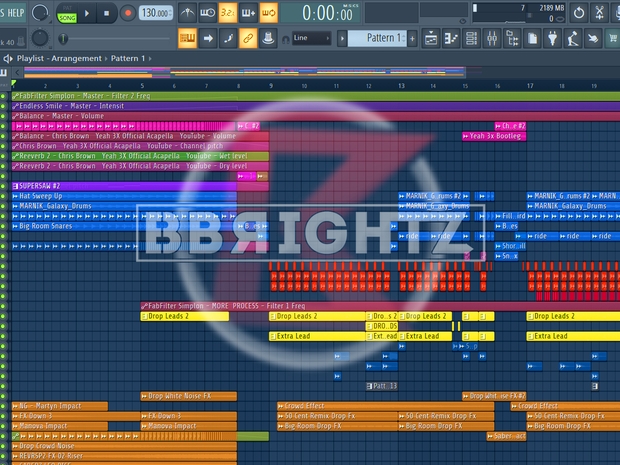The image size is (620, 465).
Task: Click the left arrow beside overview bar
Action: pos(17,72)
